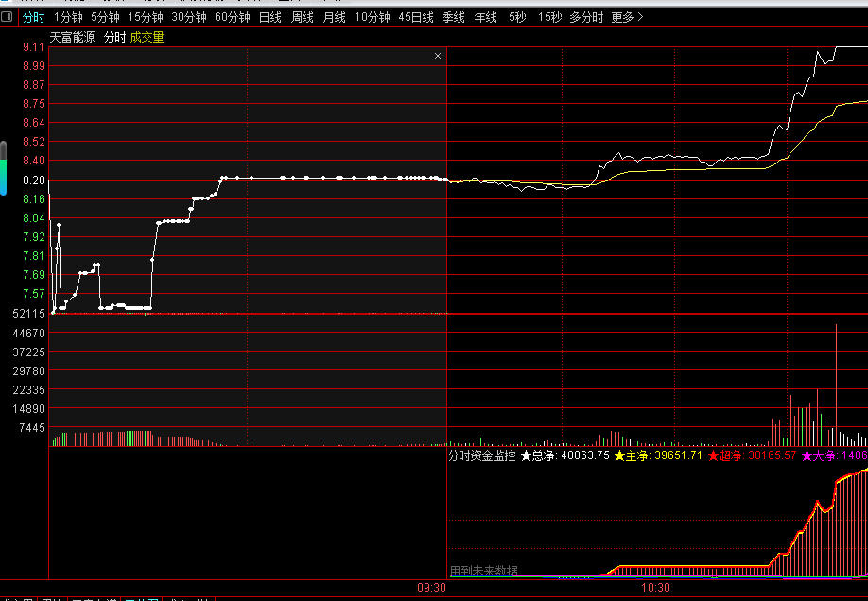
Task: Switch to the 1分钟 chart period
Action: pyautogui.click(x=68, y=17)
